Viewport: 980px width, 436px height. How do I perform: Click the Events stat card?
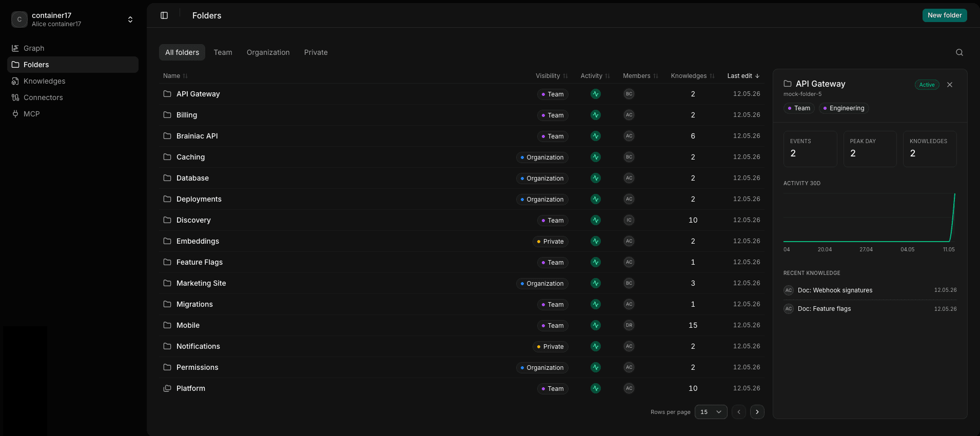point(810,149)
